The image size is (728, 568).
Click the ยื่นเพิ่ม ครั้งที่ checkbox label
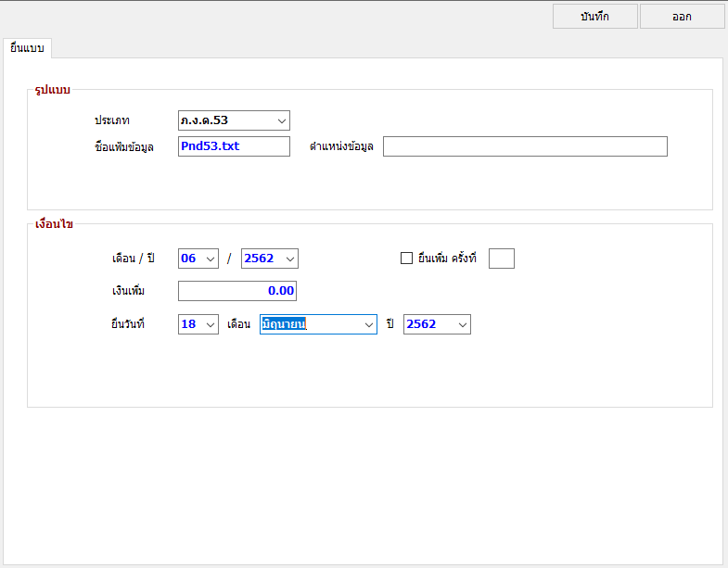coord(447,258)
